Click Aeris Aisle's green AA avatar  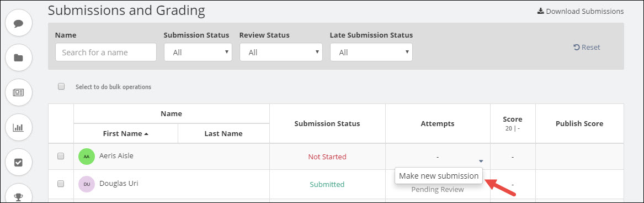86,157
